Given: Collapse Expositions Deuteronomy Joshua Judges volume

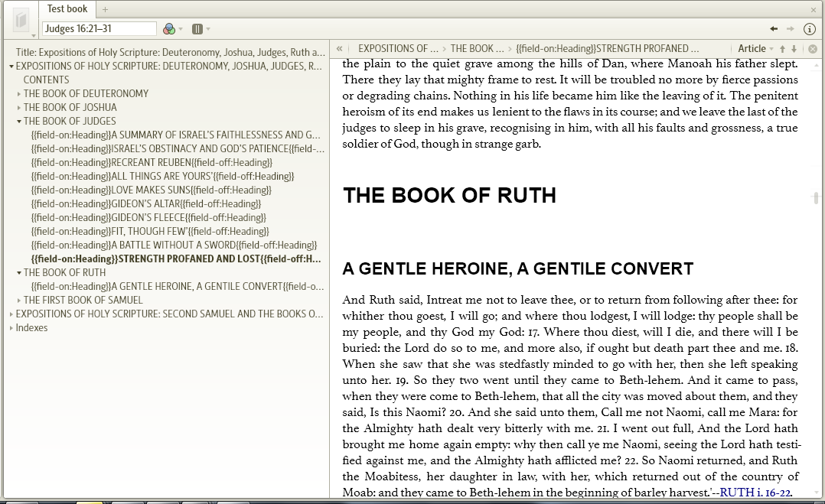Looking at the screenshot, I should click(11, 67).
